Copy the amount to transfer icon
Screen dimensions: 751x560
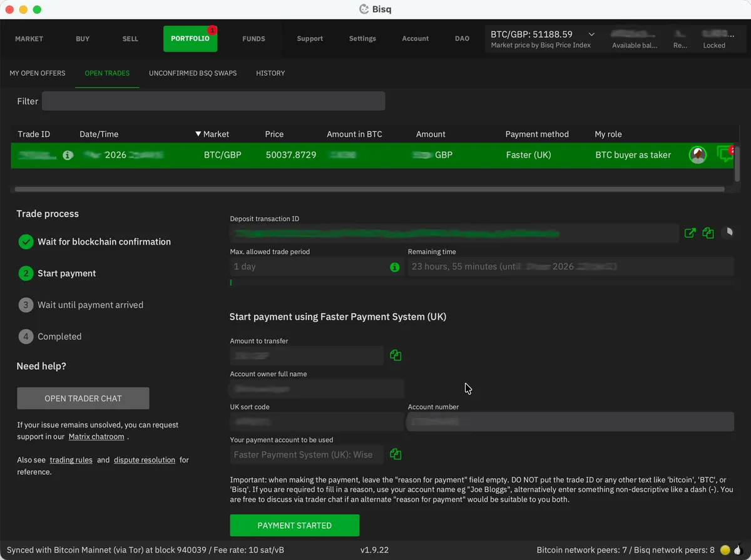pyautogui.click(x=395, y=355)
